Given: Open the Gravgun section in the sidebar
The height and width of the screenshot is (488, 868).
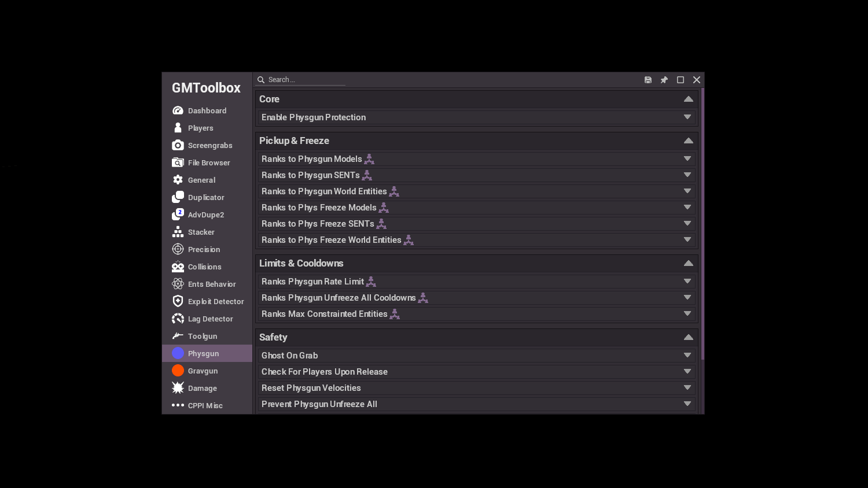Looking at the screenshot, I should (x=207, y=371).
